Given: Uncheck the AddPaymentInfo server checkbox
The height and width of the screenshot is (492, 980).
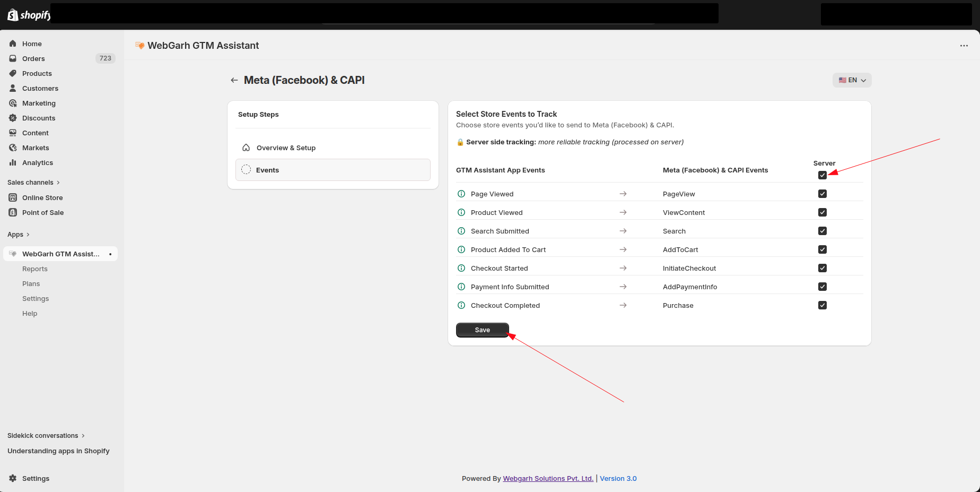Looking at the screenshot, I should (x=822, y=287).
